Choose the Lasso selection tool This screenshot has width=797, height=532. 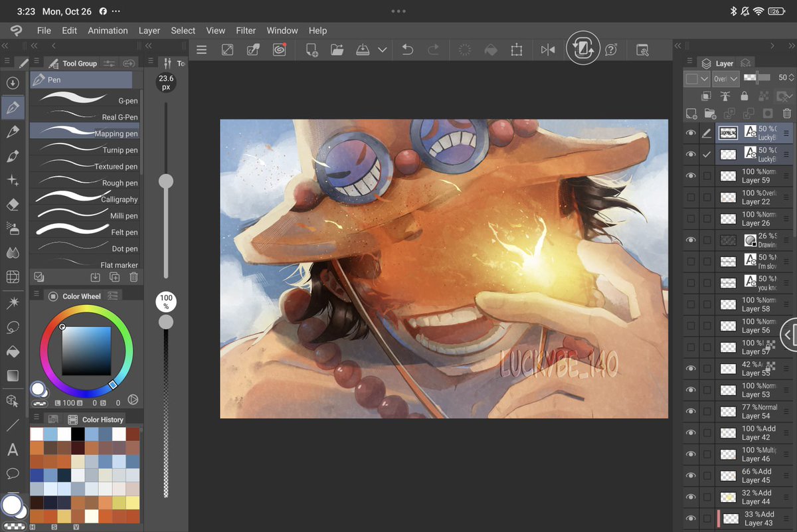coord(13,327)
